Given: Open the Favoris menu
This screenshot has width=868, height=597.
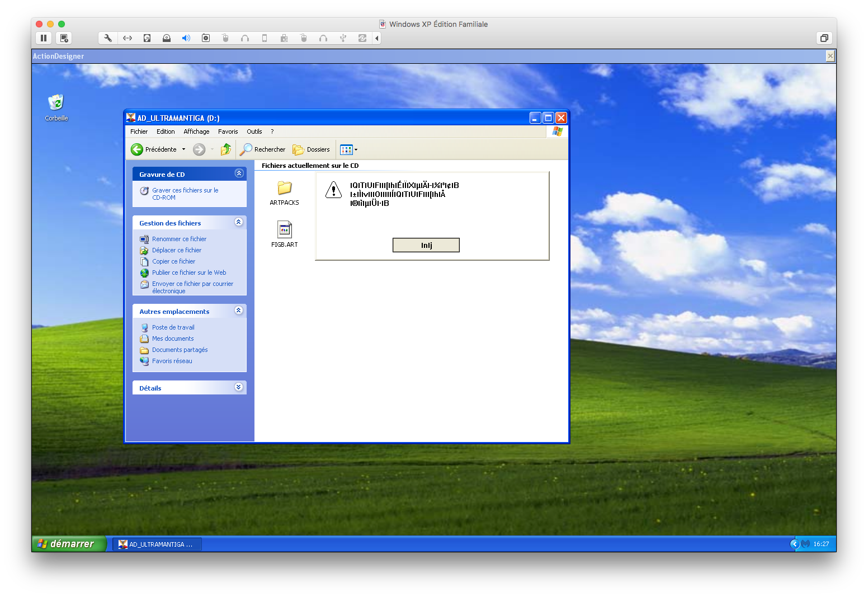Looking at the screenshot, I should click(x=228, y=131).
